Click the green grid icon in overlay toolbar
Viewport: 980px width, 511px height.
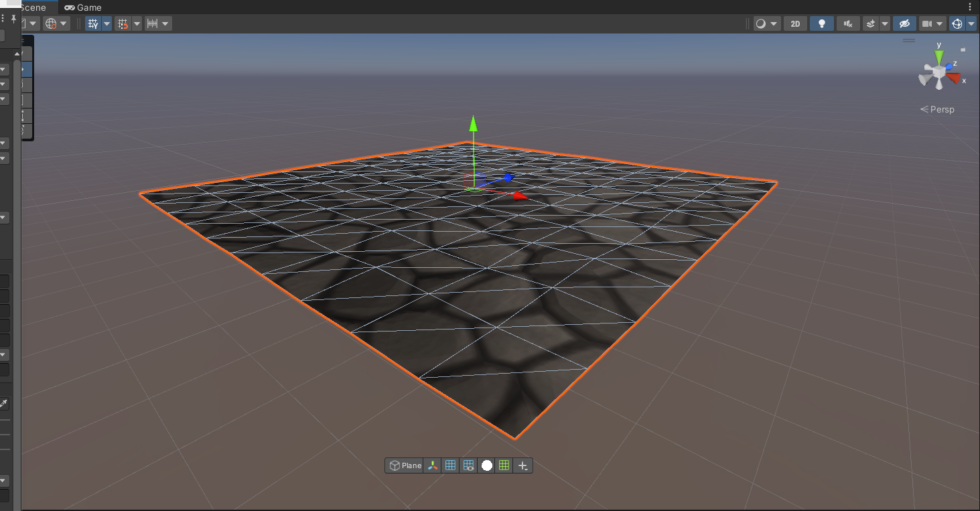(x=504, y=465)
